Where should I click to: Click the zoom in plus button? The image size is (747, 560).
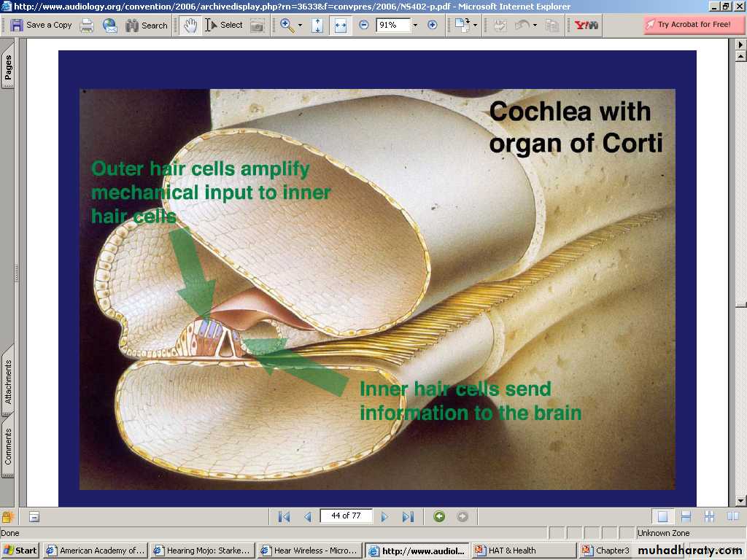[x=432, y=26]
